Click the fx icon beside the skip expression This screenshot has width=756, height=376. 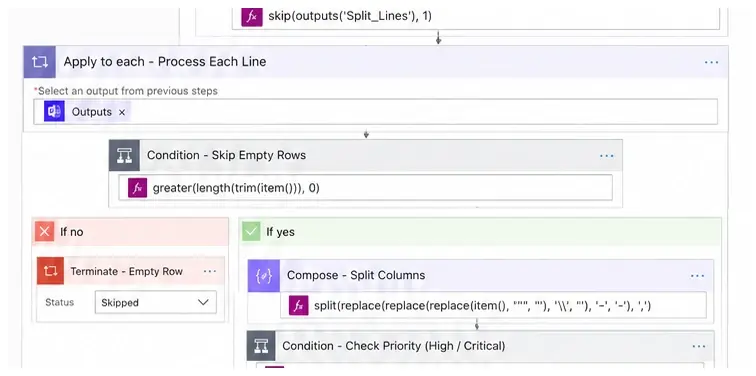252,16
